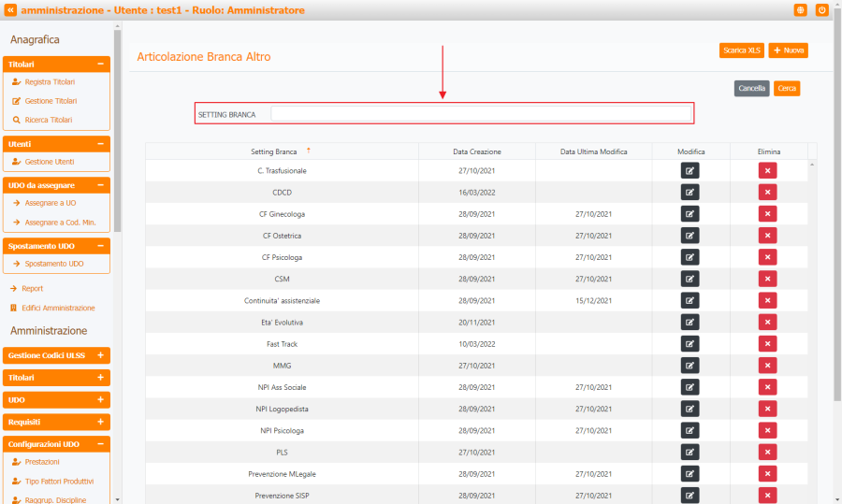Click the power icon in top bar
Screen dimensions: 842x504
coord(822,10)
